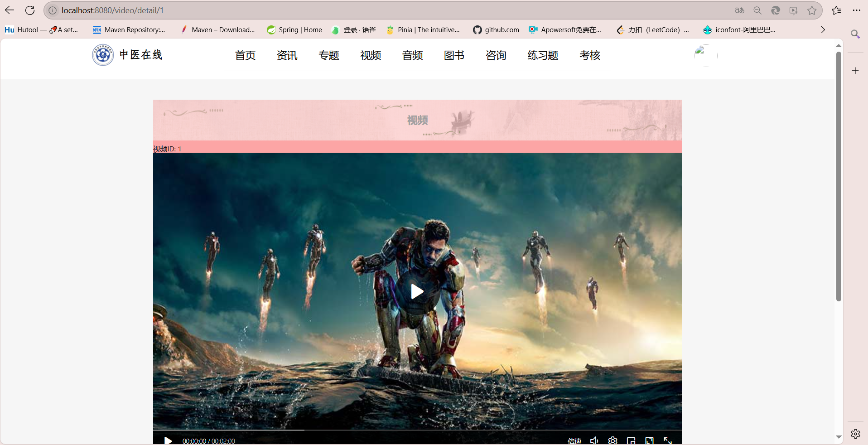
Task: Open the Copilot icon in the address bar
Action: click(776, 10)
